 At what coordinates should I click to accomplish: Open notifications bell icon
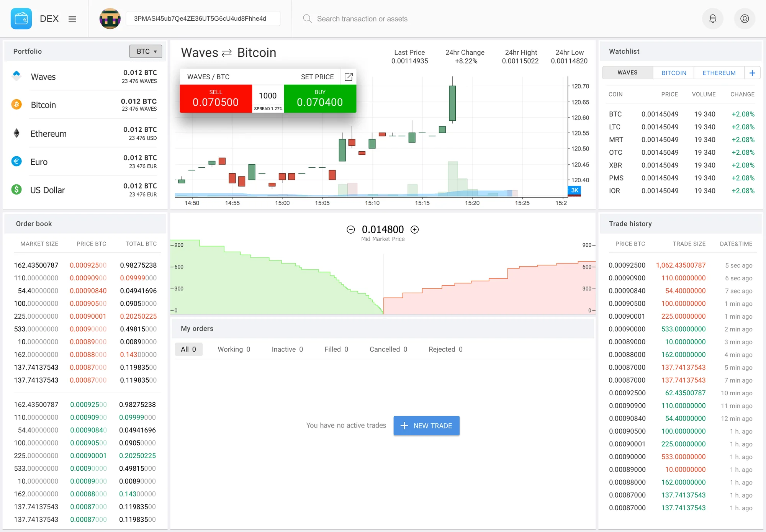pyautogui.click(x=712, y=18)
